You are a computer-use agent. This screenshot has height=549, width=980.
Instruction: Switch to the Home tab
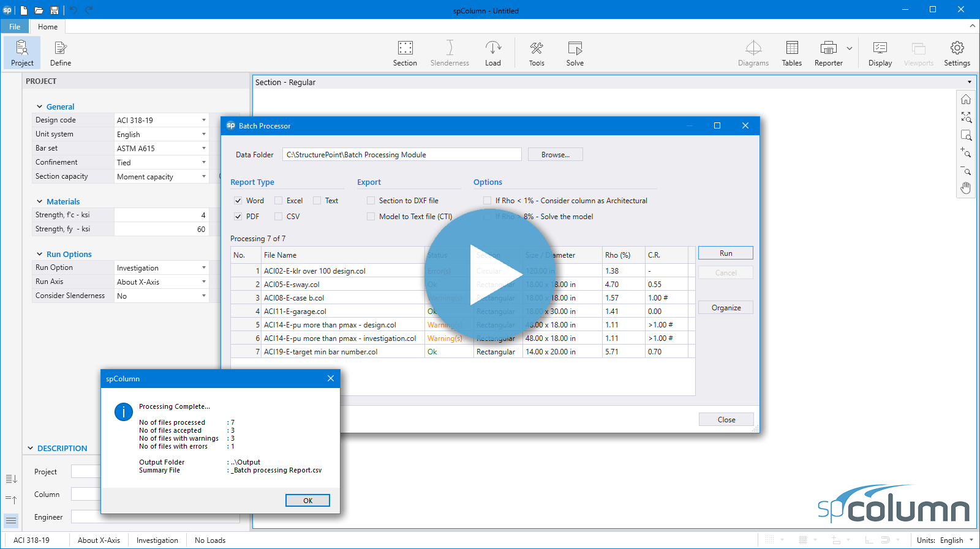point(48,26)
